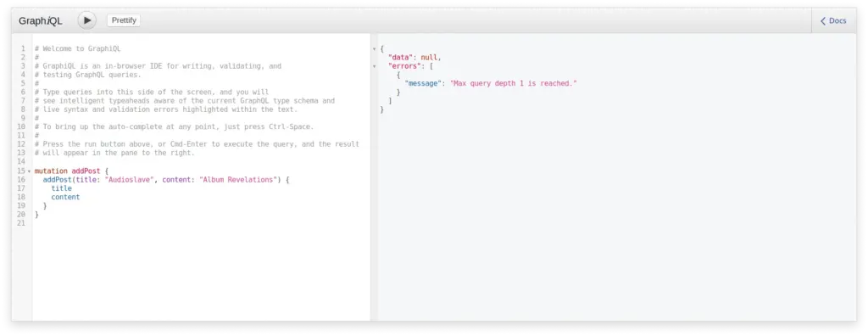The width and height of the screenshot is (868, 336).
Task: Click the "Album Revelations" string argument
Action: (x=237, y=180)
